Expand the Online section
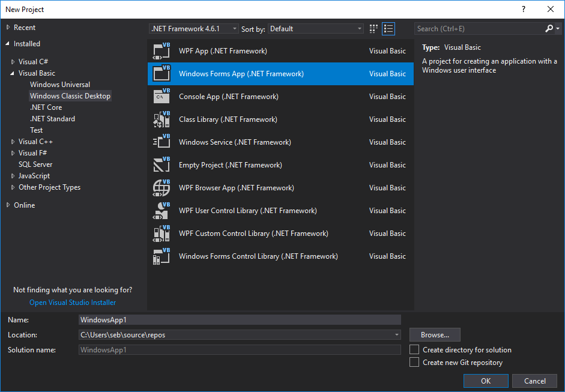The height and width of the screenshot is (392, 565). pyautogui.click(x=8, y=205)
